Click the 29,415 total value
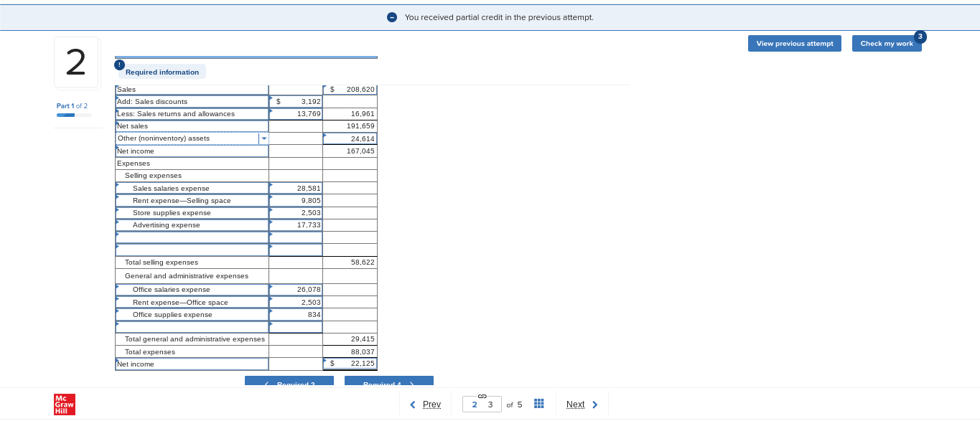The width and height of the screenshot is (980, 421). tap(350, 339)
